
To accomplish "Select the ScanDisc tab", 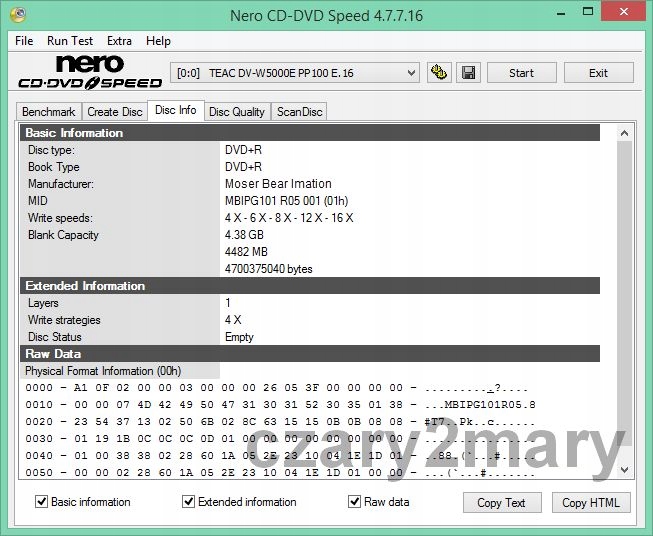I will tap(300, 112).
